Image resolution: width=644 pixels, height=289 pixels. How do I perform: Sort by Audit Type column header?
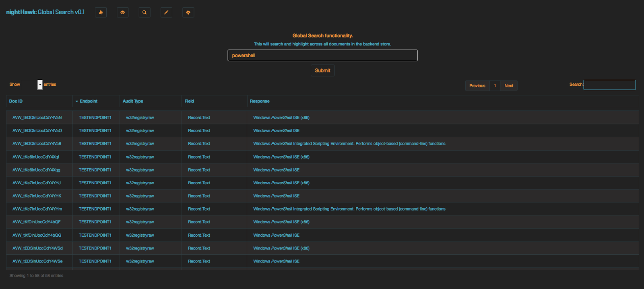[x=151, y=101]
